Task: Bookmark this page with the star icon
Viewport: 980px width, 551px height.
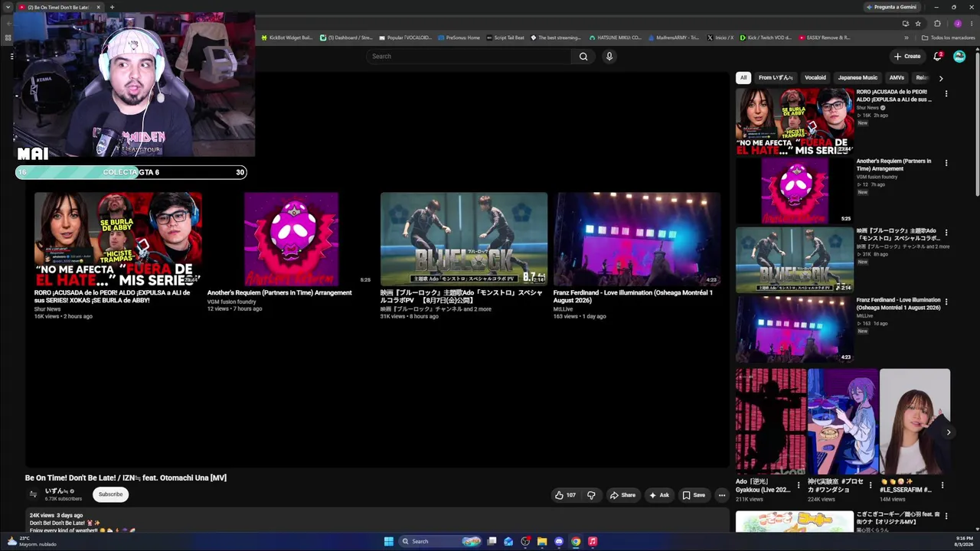Action: pyautogui.click(x=918, y=24)
